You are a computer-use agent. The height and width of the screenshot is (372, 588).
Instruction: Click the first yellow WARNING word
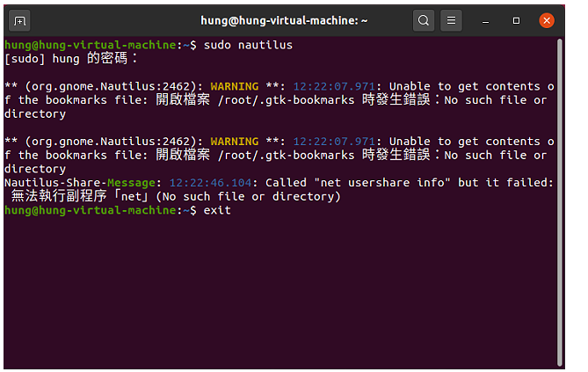[235, 86]
